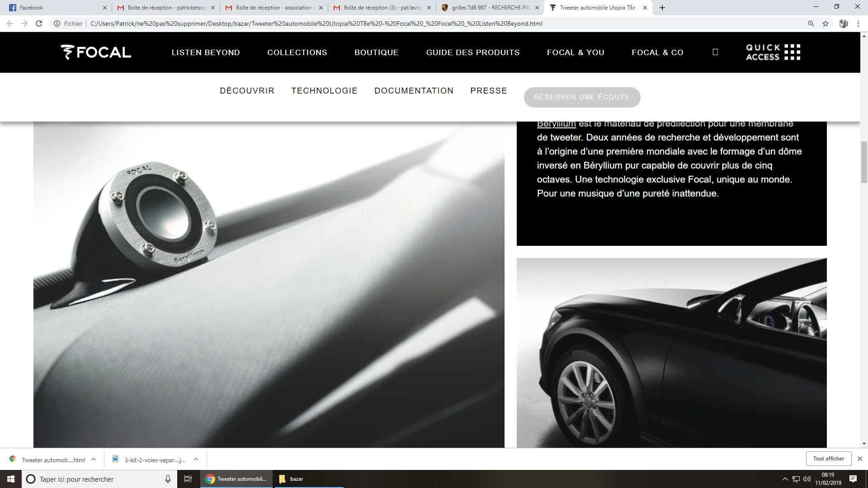Viewport: 868px width, 488px height.
Task: Go to the Technologie section
Action: 324,91
